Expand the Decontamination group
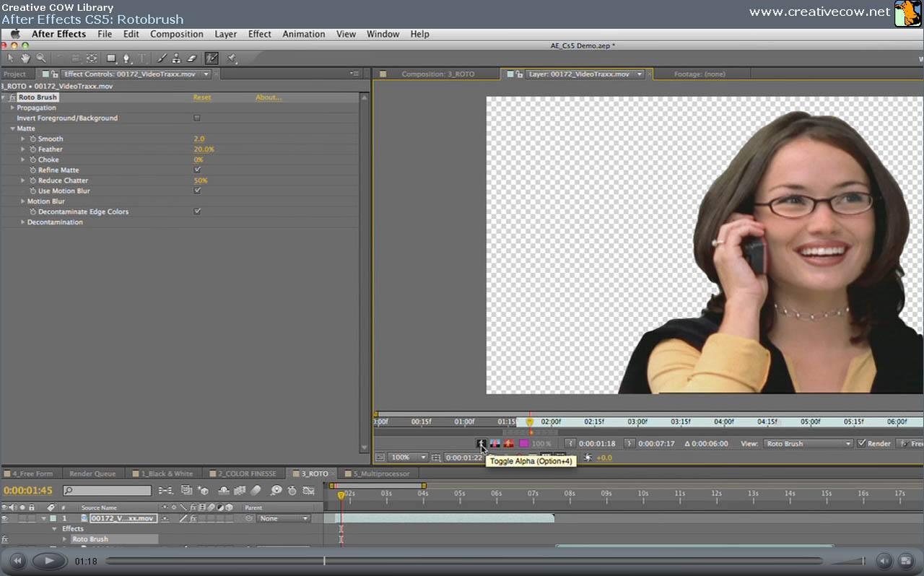Image resolution: width=924 pixels, height=576 pixels. (22, 222)
